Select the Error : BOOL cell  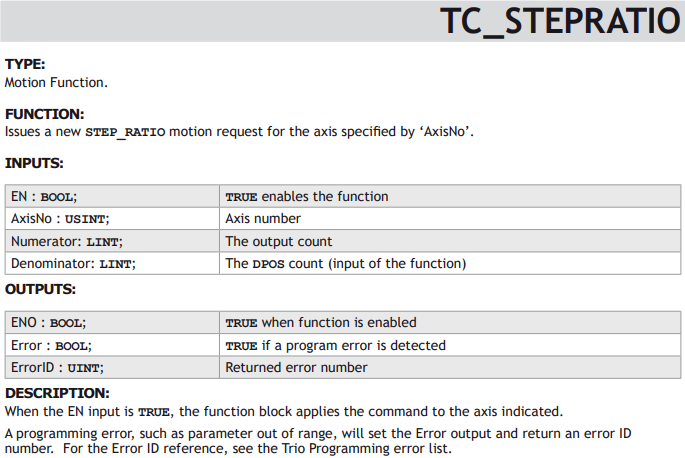click(112, 345)
